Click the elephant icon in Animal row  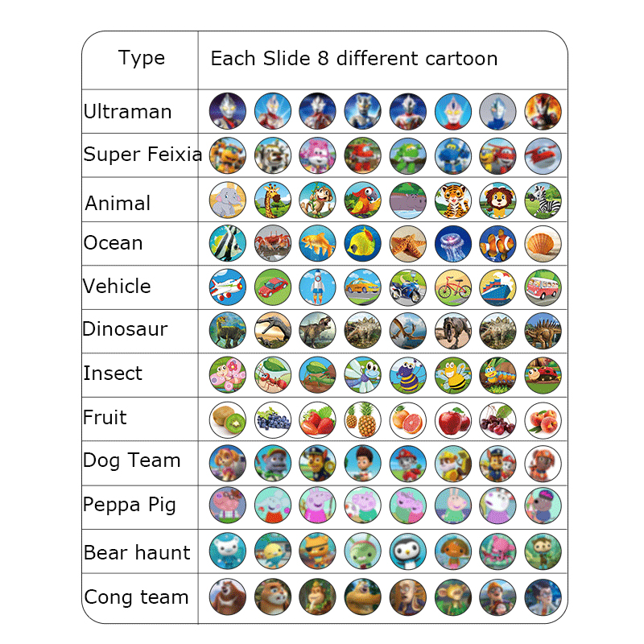point(226,200)
